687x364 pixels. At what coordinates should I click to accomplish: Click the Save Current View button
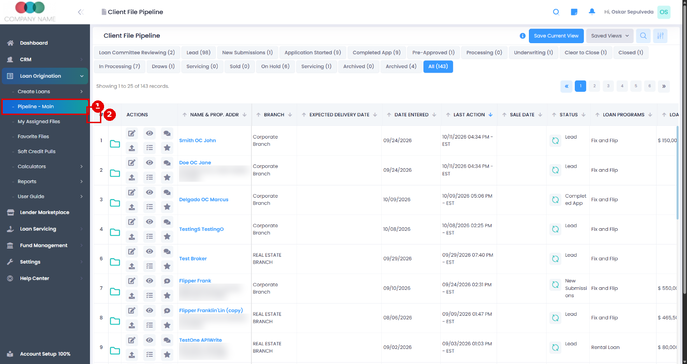(556, 36)
